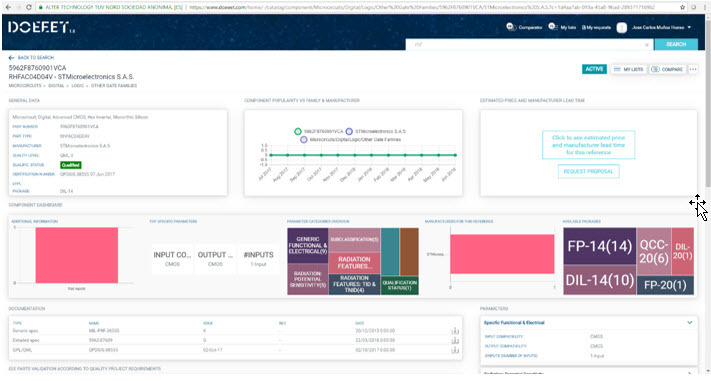The width and height of the screenshot is (711, 381).
Task: Click the estimated price and lead time box
Action: coord(588,145)
